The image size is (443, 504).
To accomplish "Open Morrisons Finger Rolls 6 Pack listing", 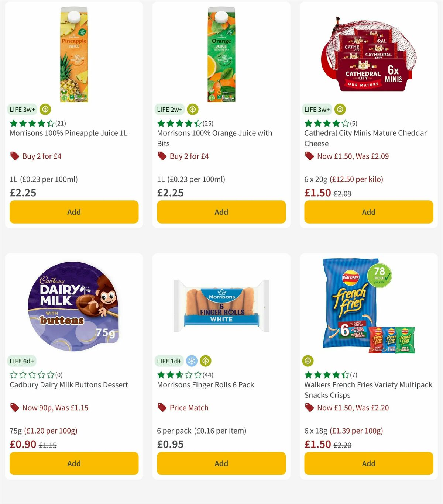I will 206,384.
